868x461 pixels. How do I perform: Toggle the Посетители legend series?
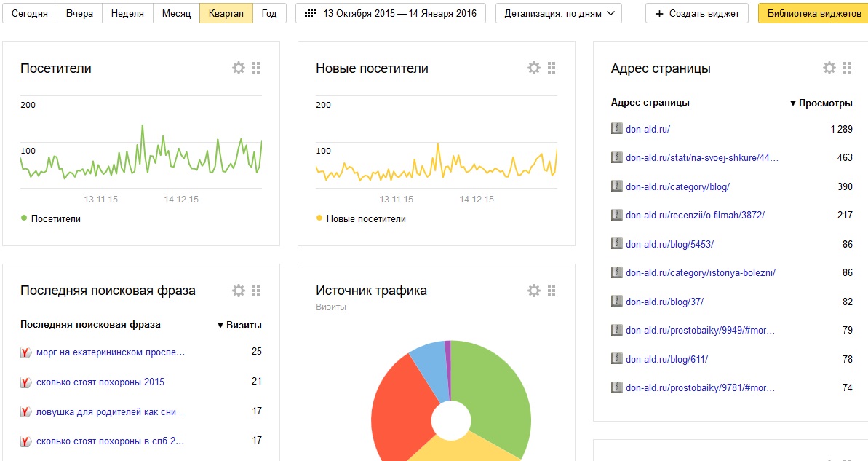pyautogui.click(x=50, y=219)
